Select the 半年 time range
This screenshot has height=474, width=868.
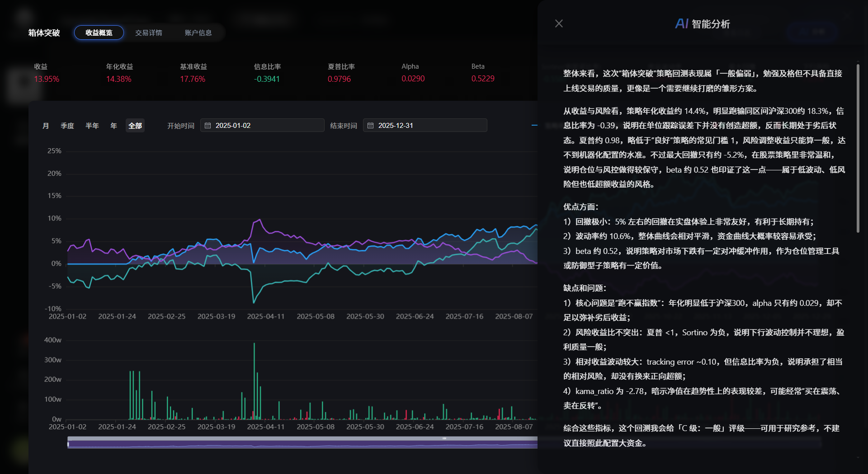(92, 126)
